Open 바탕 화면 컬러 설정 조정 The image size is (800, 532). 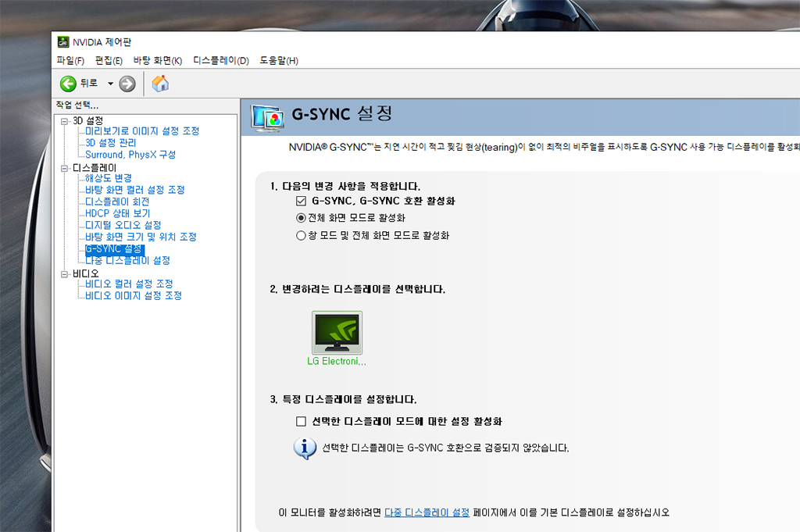(x=134, y=190)
